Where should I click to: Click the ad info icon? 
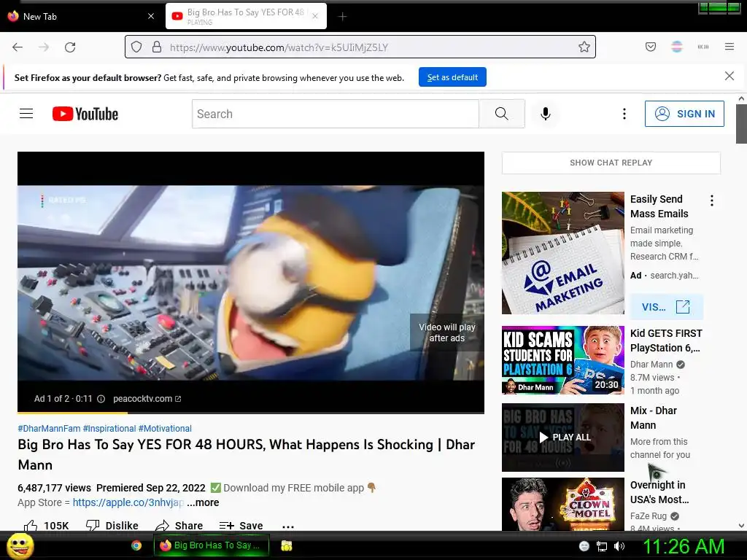coord(101,399)
